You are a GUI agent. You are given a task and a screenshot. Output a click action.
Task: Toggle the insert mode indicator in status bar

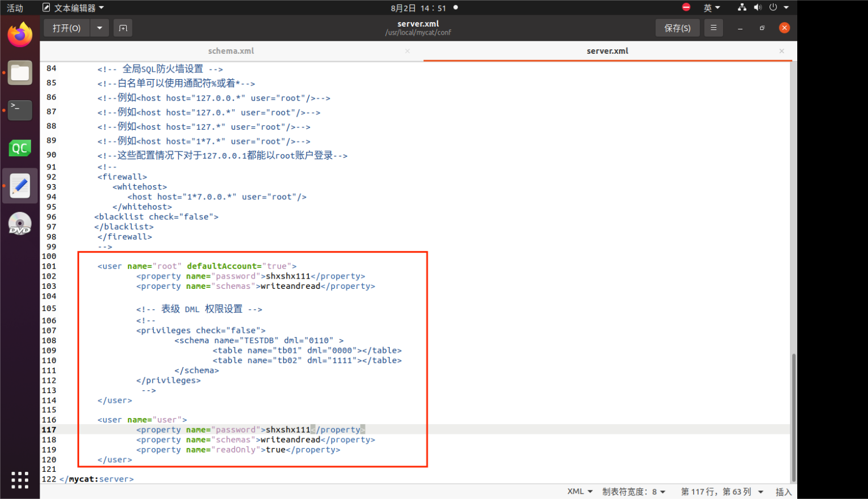click(x=783, y=492)
